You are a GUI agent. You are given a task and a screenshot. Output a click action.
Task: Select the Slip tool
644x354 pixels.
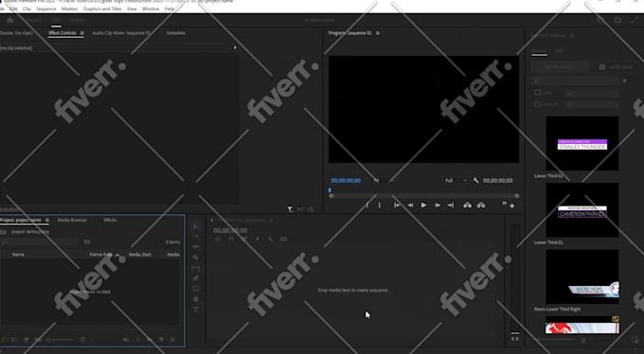pos(196,268)
